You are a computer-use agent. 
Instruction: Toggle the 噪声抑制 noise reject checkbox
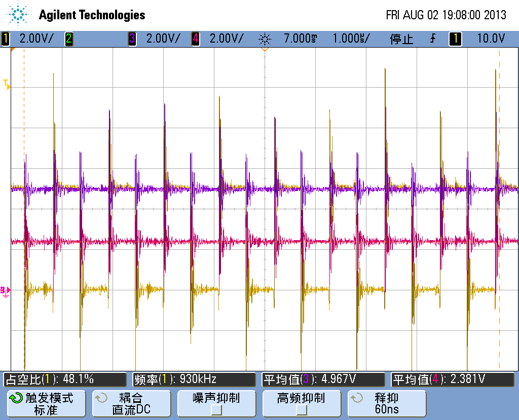[x=216, y=410]
